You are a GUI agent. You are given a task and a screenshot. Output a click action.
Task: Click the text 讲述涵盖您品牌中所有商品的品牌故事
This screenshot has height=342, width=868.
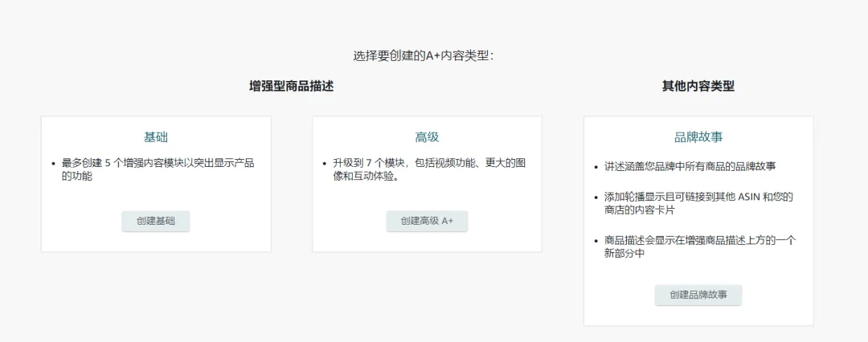[x=690, y=166]
